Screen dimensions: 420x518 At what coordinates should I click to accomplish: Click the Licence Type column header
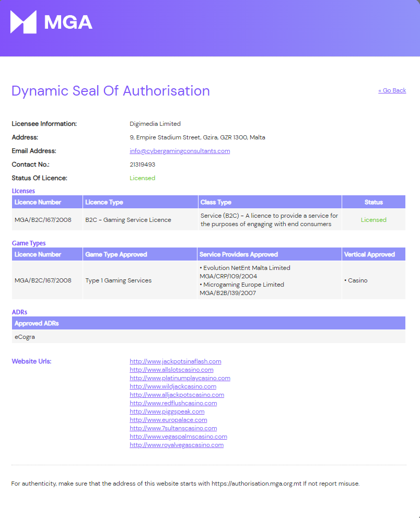point(140,202)
